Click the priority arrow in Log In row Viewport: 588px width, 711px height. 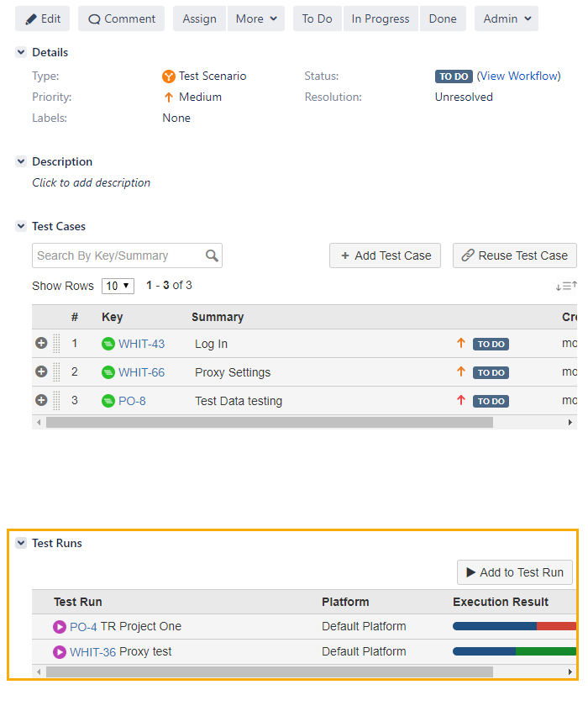click(x=461, y=343)
